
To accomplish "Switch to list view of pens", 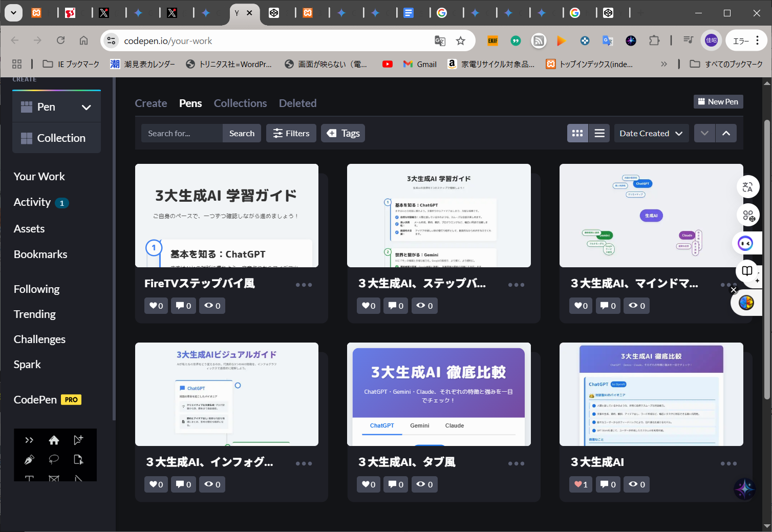I will click(x=599, y=133).
